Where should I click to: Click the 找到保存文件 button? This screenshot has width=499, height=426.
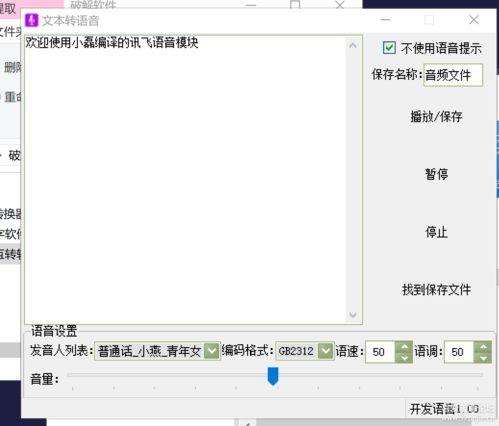point(436,290)
